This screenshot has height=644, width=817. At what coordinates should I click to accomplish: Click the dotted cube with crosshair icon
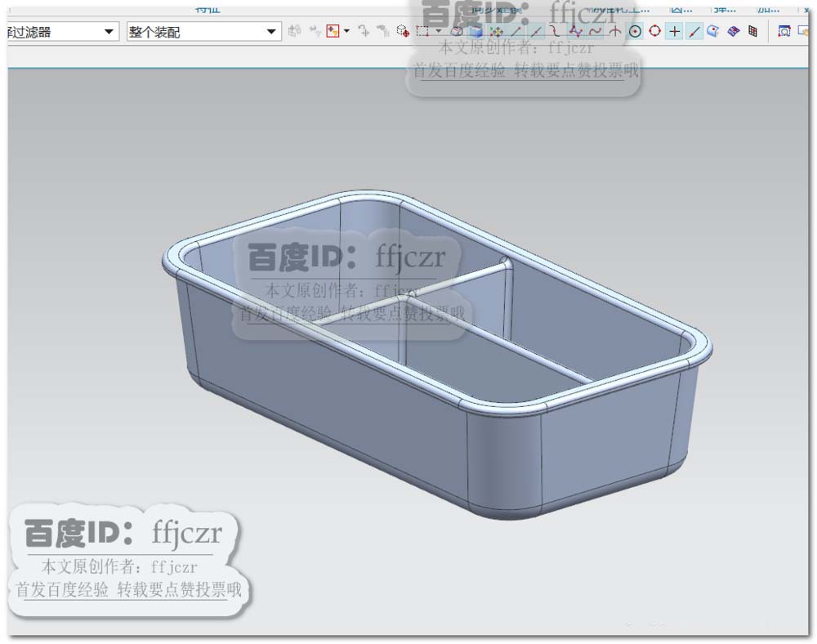(x=403, y=31)
